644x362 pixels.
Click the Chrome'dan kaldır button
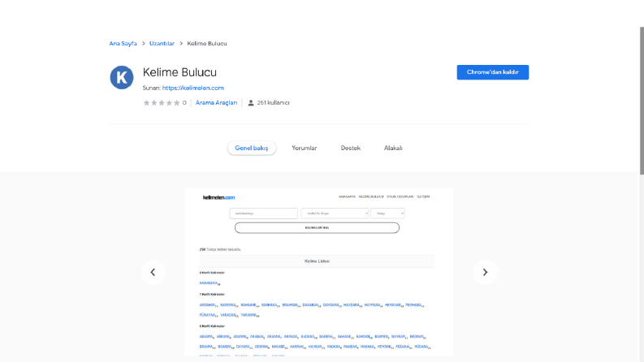click(493, 72)
